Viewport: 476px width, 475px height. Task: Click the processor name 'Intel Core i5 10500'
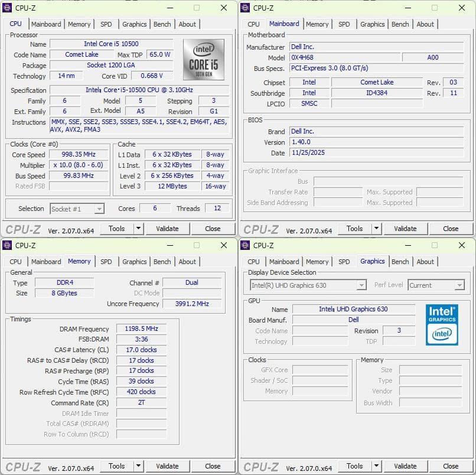click(x=111, y=44)
